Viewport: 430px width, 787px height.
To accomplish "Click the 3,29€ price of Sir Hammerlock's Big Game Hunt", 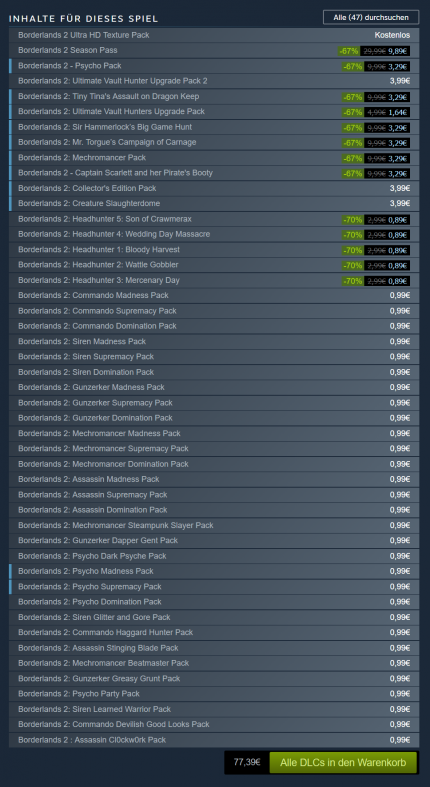I will pos(399,127).
